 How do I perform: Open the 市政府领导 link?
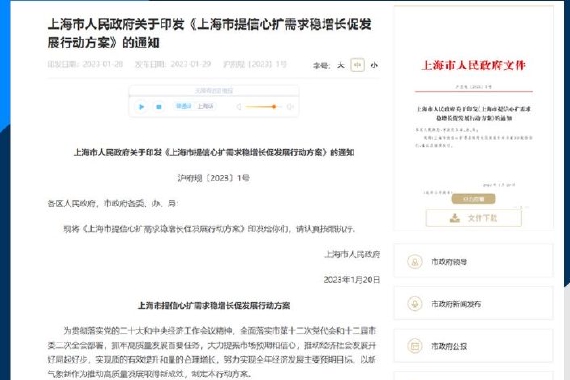pyautogui.click(x=474, y=261)
